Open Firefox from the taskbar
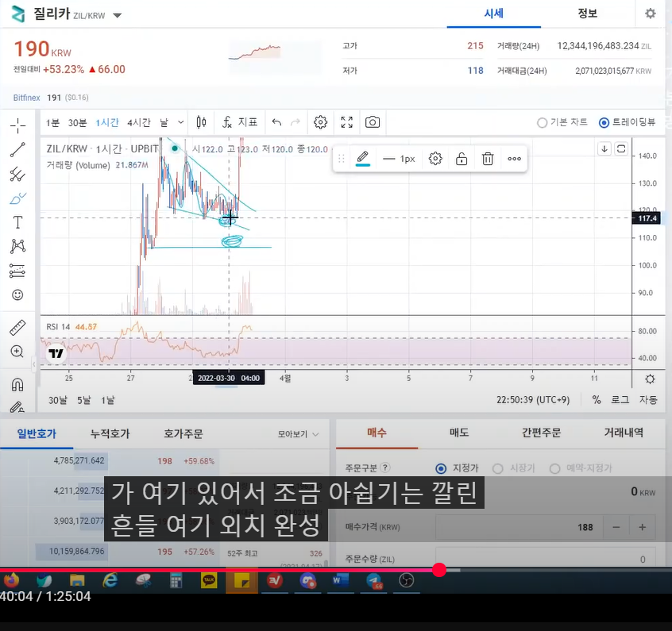The width and height of the screenshot is (672, 631). [x=12, y=581]
